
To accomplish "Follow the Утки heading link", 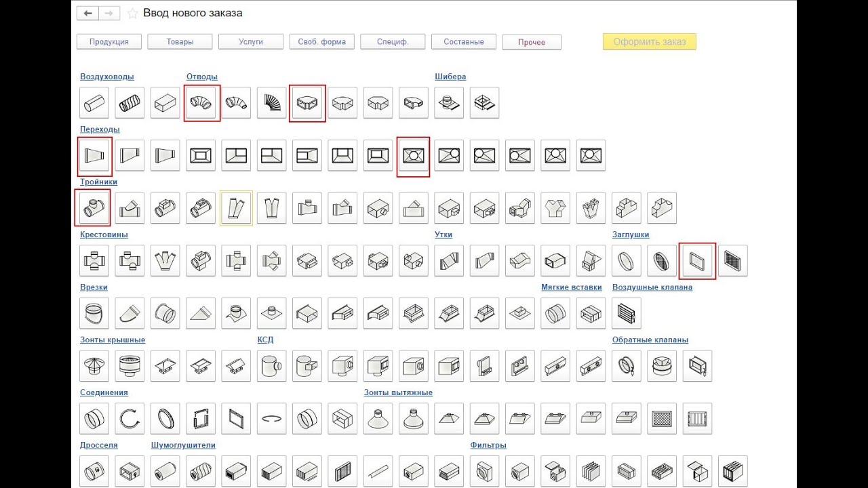I will click(443, 235).
